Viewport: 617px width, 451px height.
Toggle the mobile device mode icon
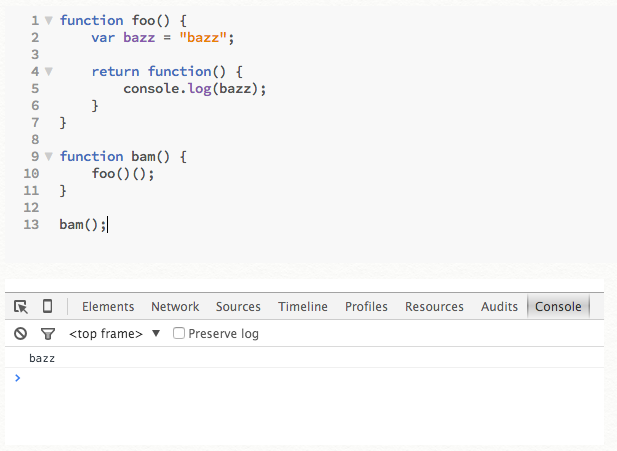(x=47, y=306)
